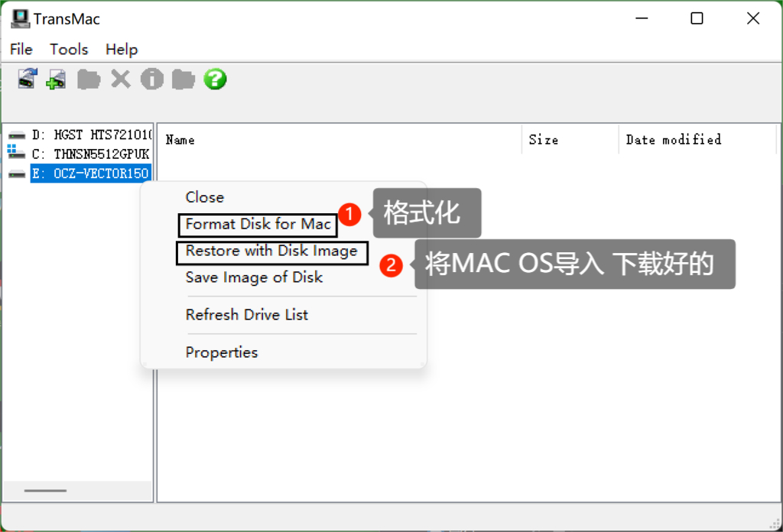Select Format Disk for Mac

coord(258,224)
